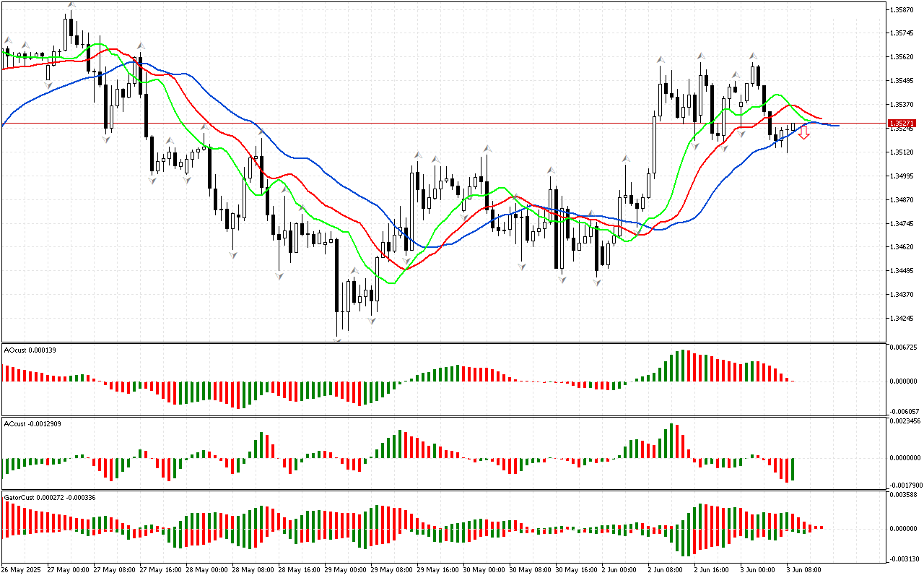924x578 pixels.
Task: Select the fractal arrow below the lowest candle
Action: pos(337,338)
